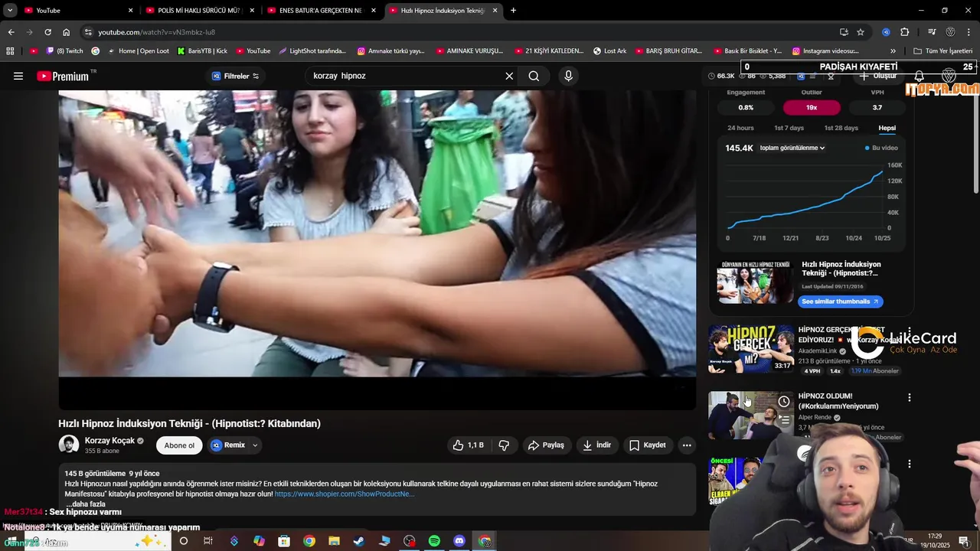Open Korzay Koçak channel avatar
The height and width of the screenshot is (551, 980).
tap(69, 445)
